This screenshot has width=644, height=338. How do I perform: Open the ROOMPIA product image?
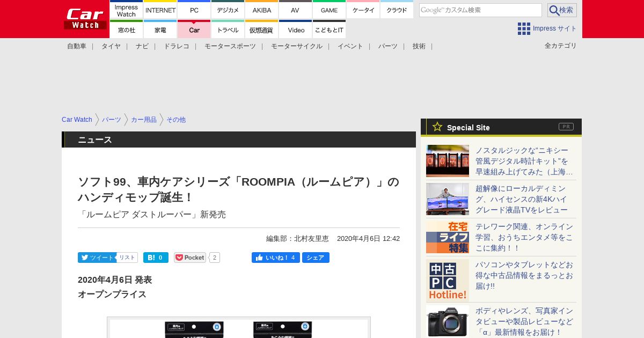pyautogui.click(x=239, y=327)
